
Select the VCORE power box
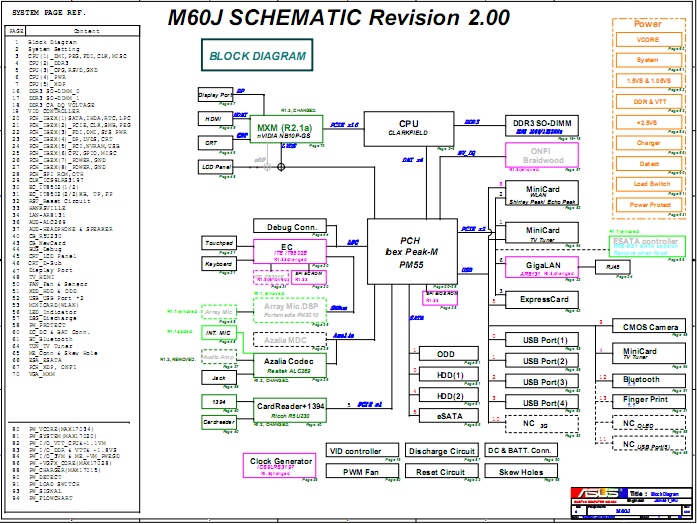click(x=649, y=39)
